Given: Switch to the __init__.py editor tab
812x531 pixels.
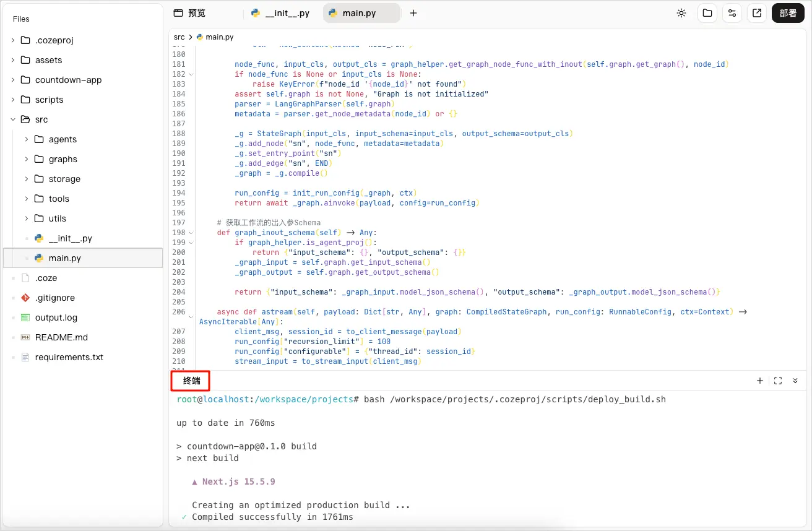Looking at the screenshot, I should [280, 13].
